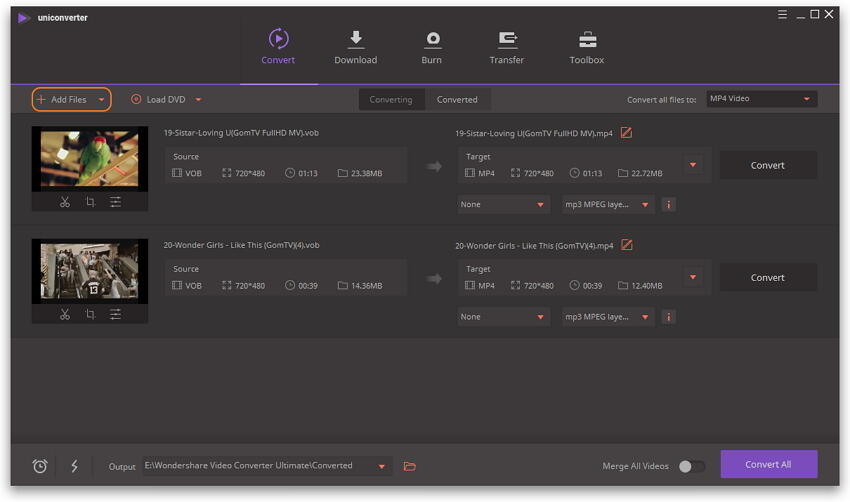Crop the Sistar-Loving U video
Image resolution: width=850 pixels, height=502 pixels.
click(x=90, y=202)
